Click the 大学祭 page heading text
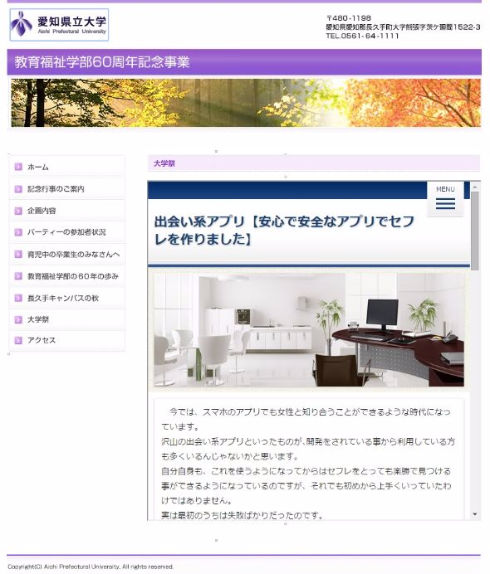Viewport: 490px width, 574px height. (x=164, y=164)
